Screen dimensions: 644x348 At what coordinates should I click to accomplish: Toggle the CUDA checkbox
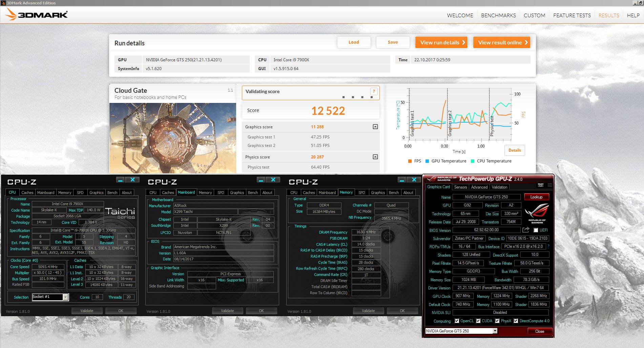click(x=478, y=321)
